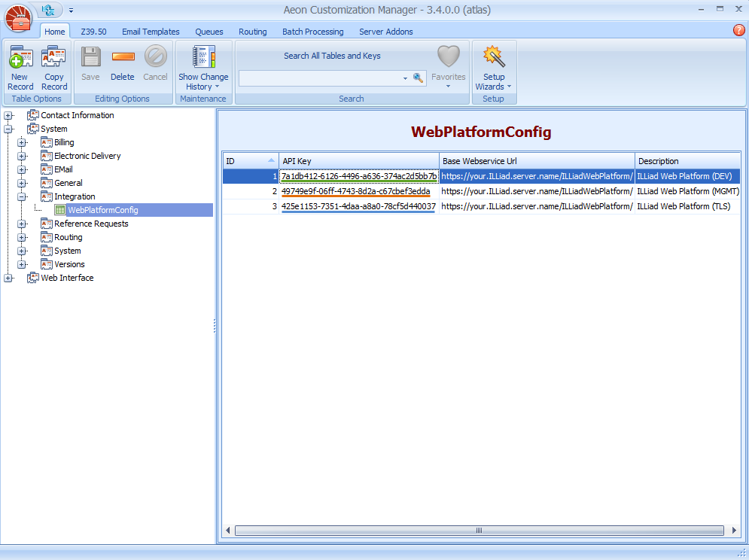
Task: Expand the Web Interface tree node
Action: [x=8, y=278]
